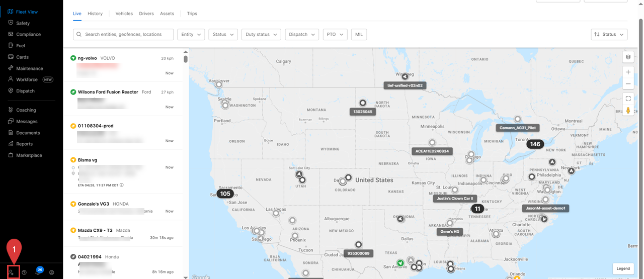Expand the PTO filter dropdown
The width and height of the screenshot is (644, 279).
[335, 34]
